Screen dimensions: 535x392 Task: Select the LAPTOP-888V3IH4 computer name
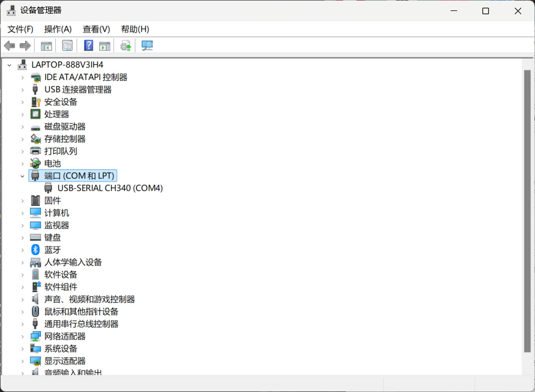pos(67,65)
